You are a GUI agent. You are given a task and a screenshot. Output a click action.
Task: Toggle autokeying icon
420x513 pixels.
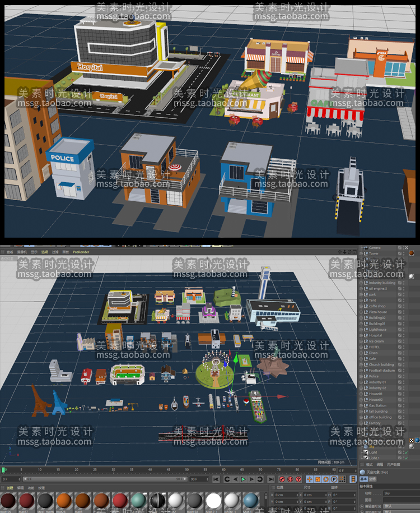pyautogui.click(x=290, y=479)
